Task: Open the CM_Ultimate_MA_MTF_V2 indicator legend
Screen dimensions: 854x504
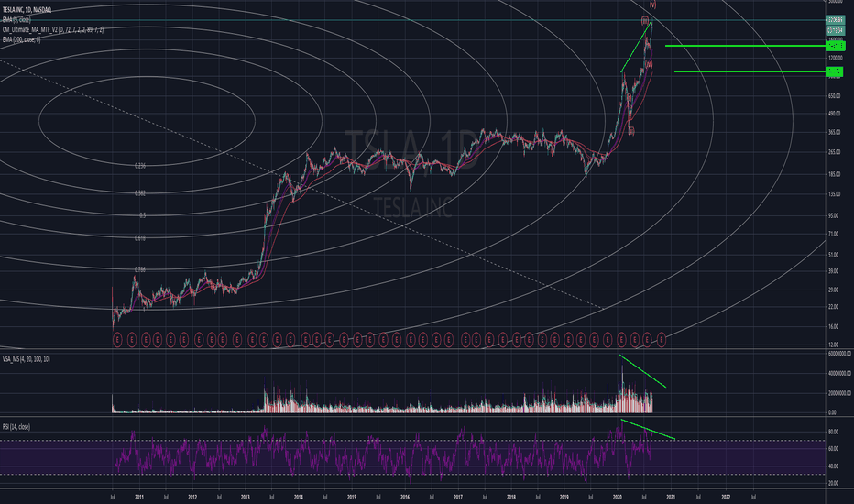Action: 53,29
